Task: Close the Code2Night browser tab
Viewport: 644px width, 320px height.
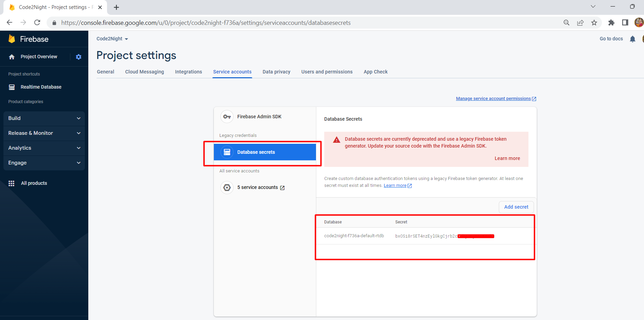Action: coord(100,7)
